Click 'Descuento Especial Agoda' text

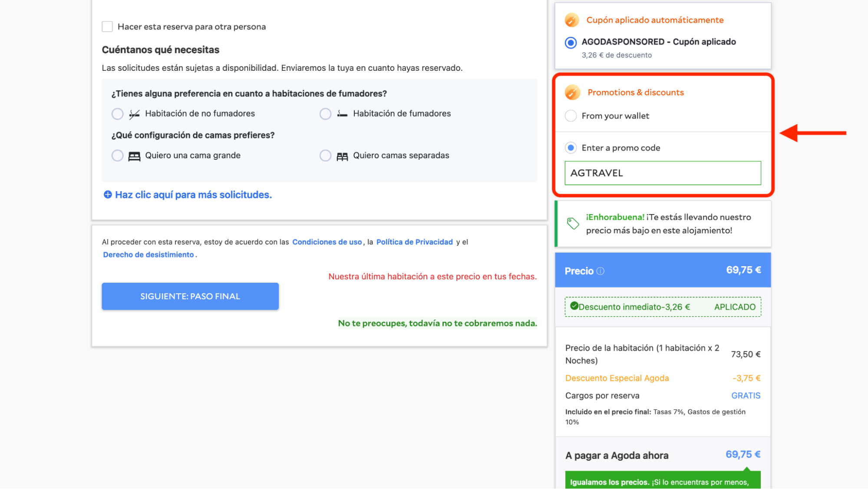(x=617, y=378)
